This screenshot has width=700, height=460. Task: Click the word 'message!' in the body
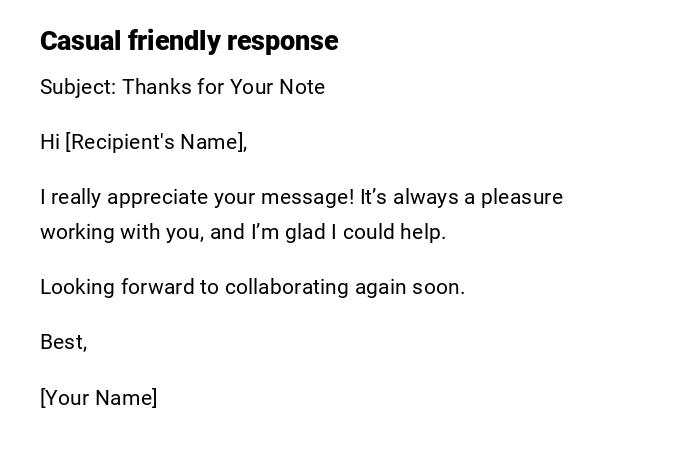(x=308, y=197)
